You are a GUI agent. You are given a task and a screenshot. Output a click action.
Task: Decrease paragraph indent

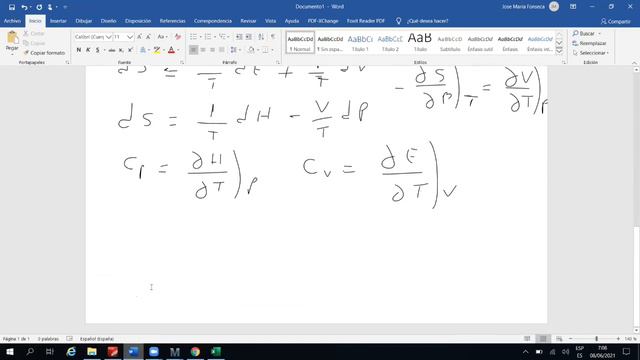[x=239, y=37]
